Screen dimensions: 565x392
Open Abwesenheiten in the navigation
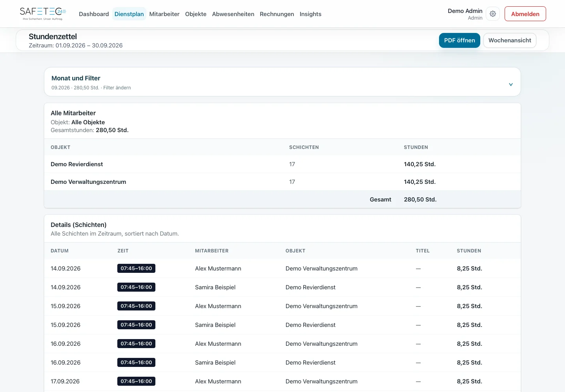233,14
